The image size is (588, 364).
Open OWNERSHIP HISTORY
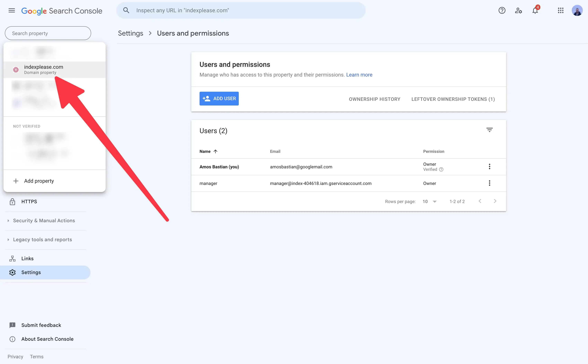(374, 99)
